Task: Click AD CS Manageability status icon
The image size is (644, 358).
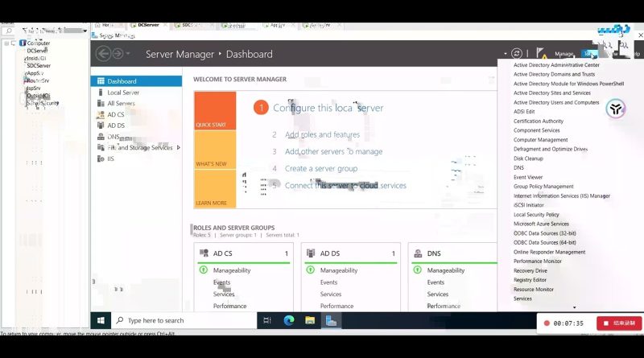Action: coord(204,270)
